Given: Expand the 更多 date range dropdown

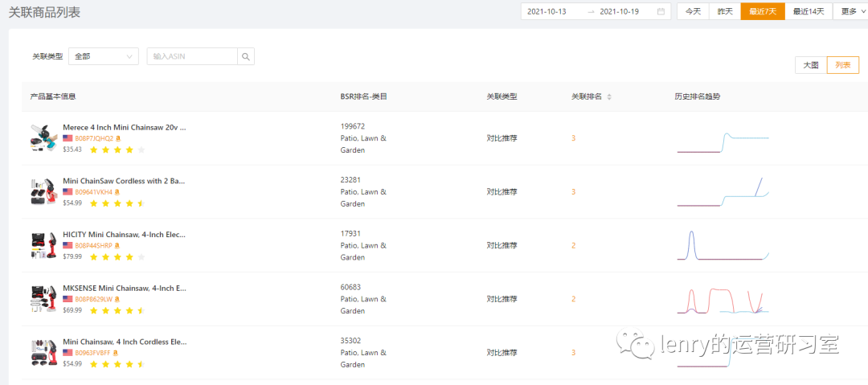Looking at the screenshot, I should [x=853, y=11].
